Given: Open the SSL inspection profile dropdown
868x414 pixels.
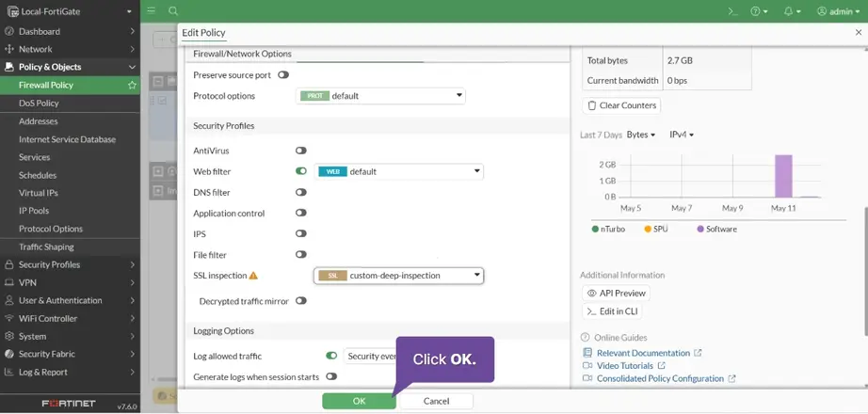Looking at the screenshot, I should pyautogui.click(x=398, y=276).
